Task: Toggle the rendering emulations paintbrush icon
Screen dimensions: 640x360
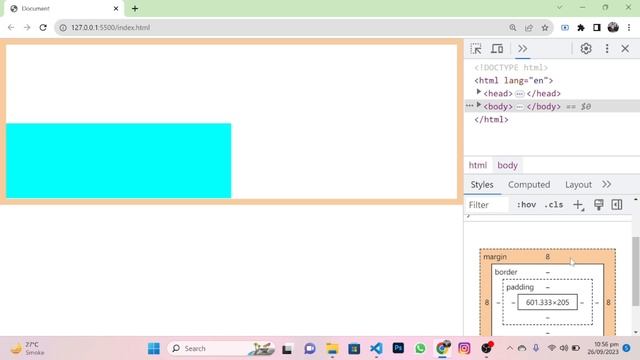Action: (598, 204)
